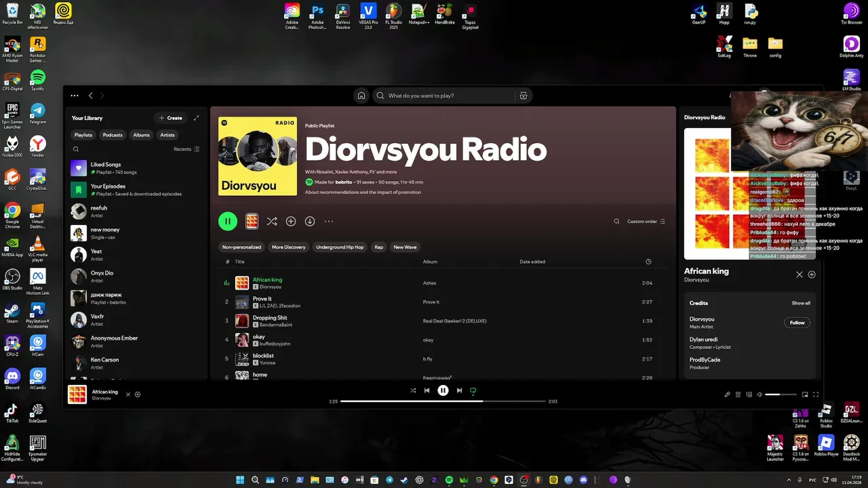
Task: Open About recommendations and promotion link
Action: pyautogui.click(x=363, y=192)
